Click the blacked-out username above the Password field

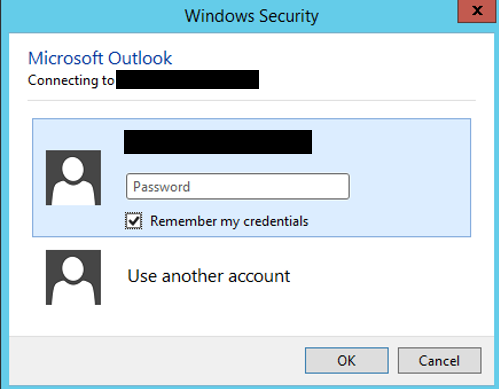point(218,142)
